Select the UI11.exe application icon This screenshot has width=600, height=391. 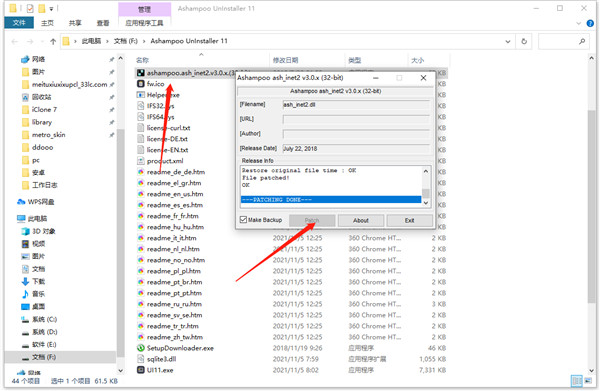point(141,370)
